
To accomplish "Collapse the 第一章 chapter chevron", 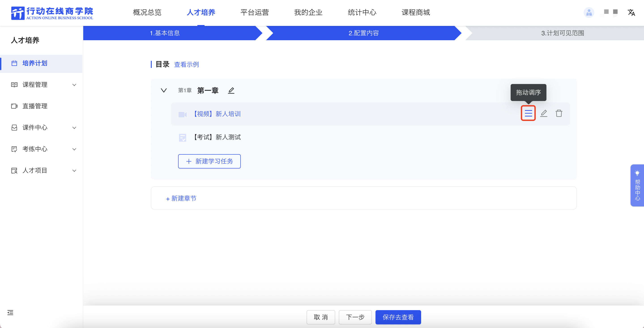I will click(164, 90).
